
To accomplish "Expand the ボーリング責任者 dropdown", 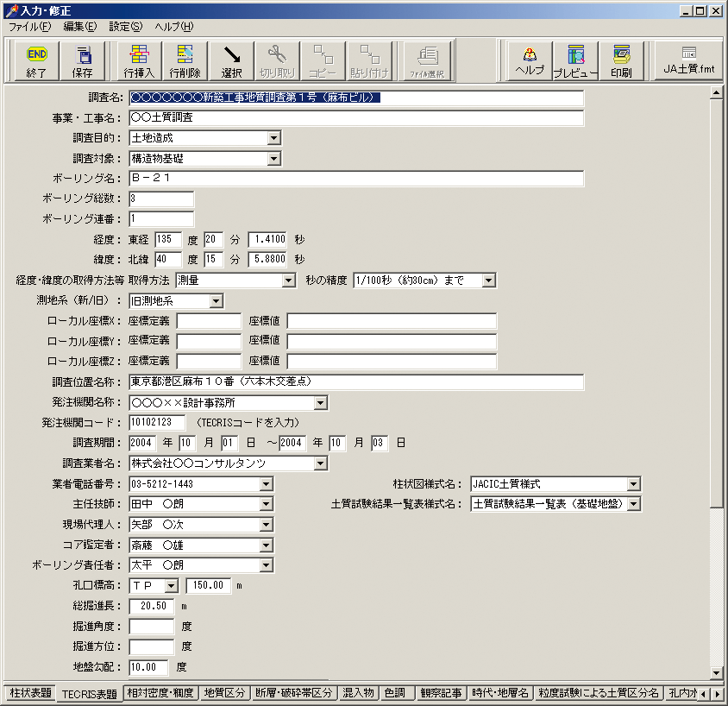I will click(266, 565).
